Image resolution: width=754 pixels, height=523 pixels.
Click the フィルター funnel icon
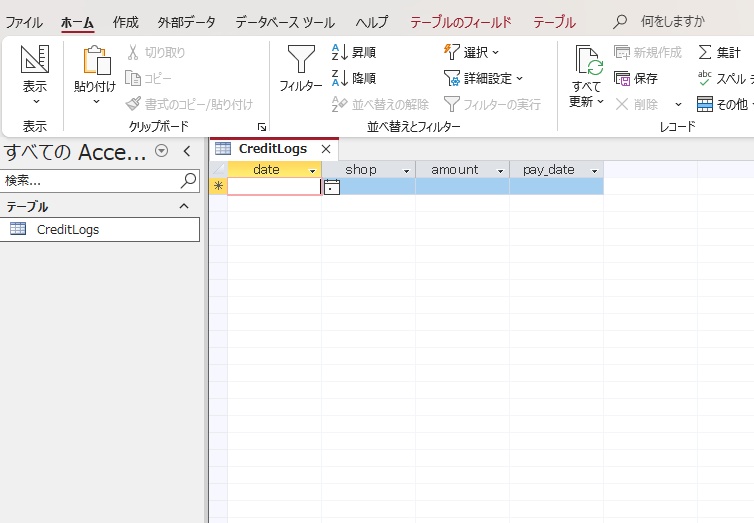[301, 59]
